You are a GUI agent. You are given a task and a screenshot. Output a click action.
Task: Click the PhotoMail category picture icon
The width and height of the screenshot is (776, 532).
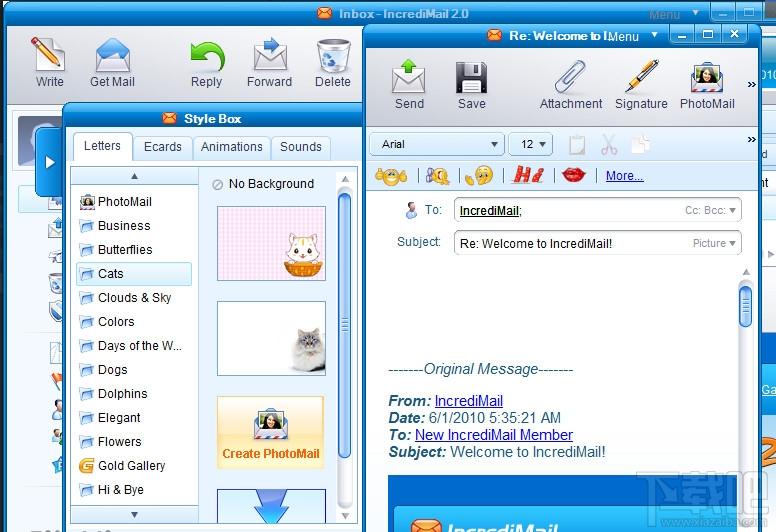(x=87, y=201)
